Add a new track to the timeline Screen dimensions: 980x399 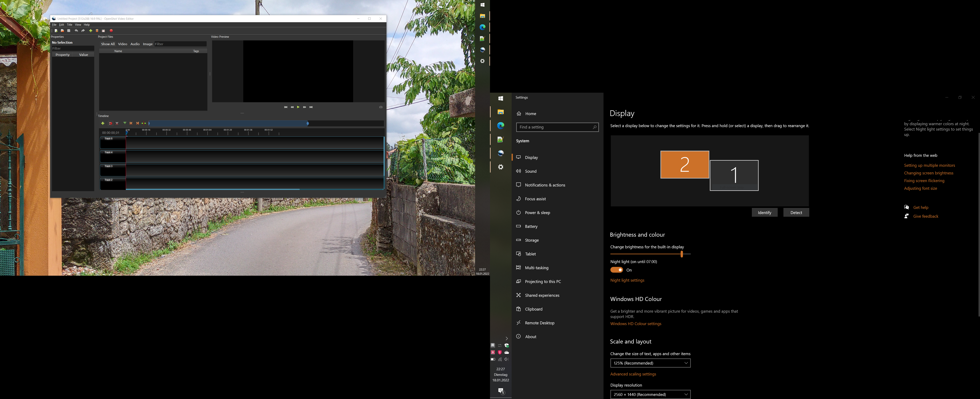click(x=103, y=123)
